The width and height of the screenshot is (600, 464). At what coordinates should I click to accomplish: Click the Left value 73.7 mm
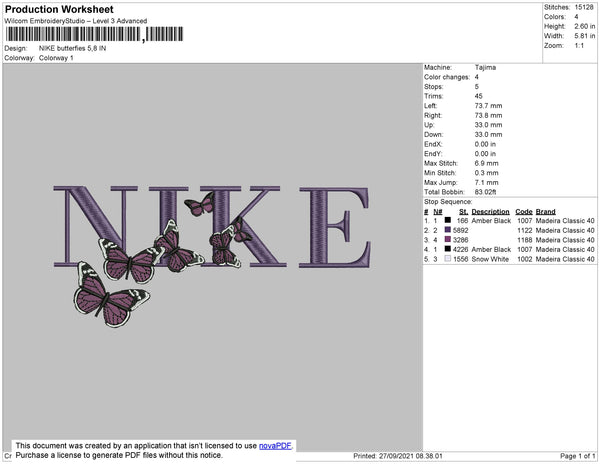(x=488, y=106)
